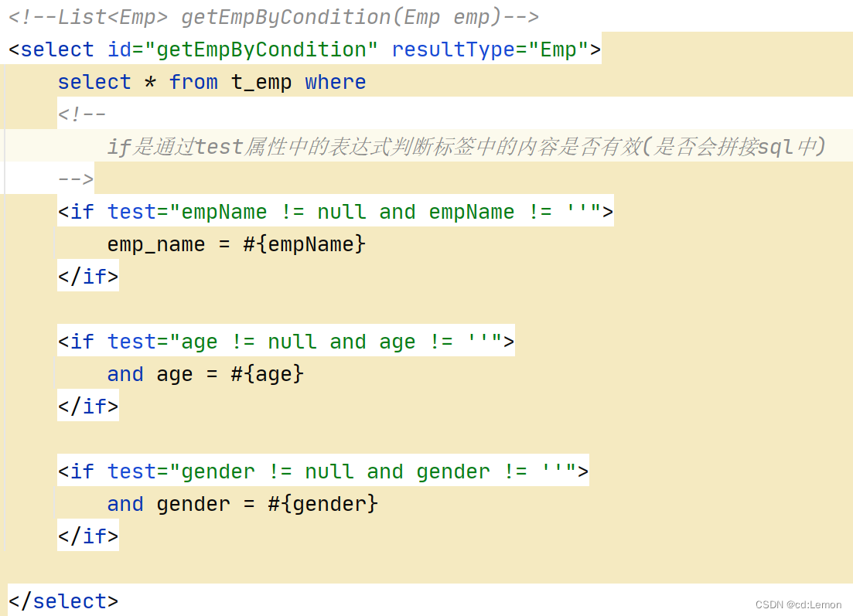
Task: Click the and keyword before age equals
Action: 125,373
